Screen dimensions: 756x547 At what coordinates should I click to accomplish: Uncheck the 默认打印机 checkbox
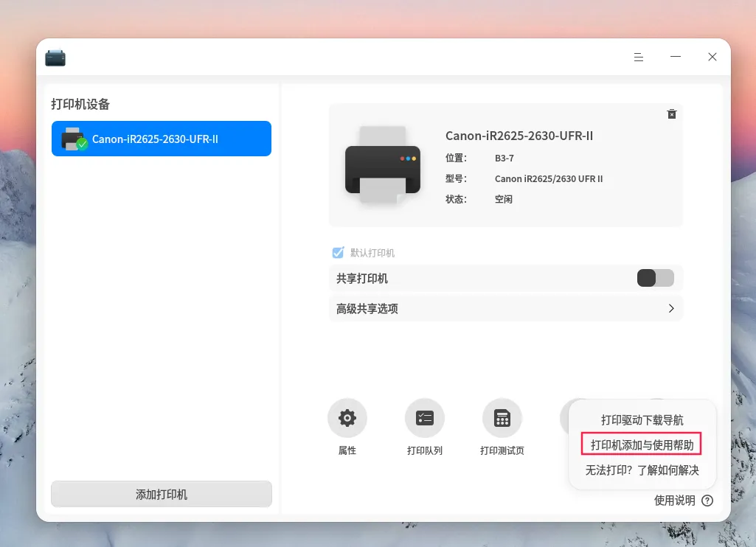point(338,253)
